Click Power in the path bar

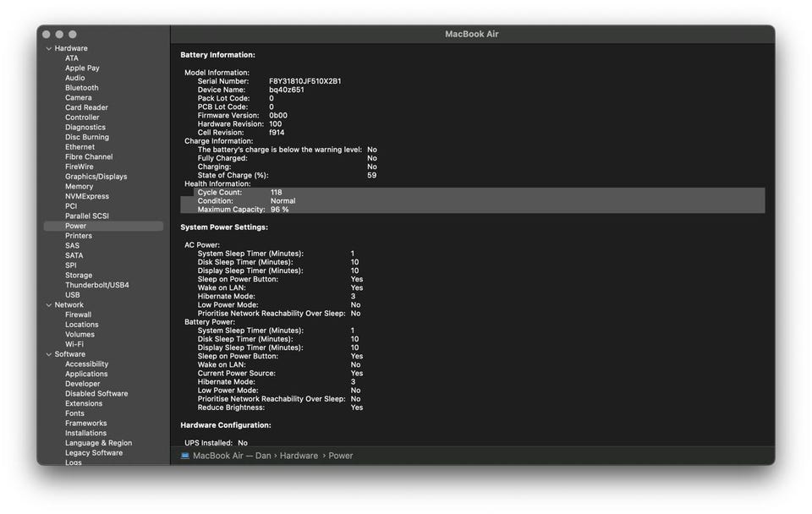tap(341, 456)
